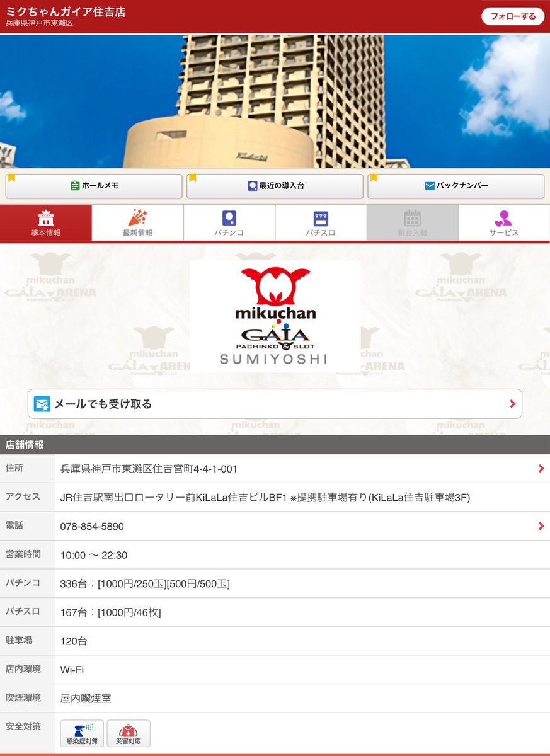Switch to the 最新情報 tab
Viewport: 550px width, 756px height.
pos(137,222)
